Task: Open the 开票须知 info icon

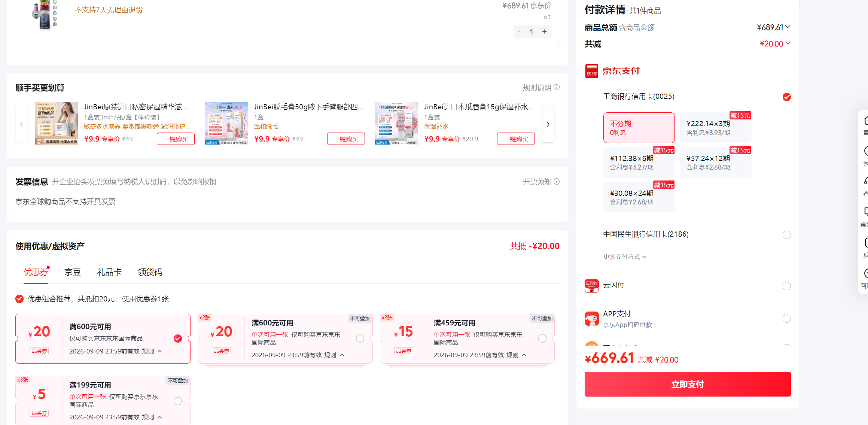Action: point(557,182)
